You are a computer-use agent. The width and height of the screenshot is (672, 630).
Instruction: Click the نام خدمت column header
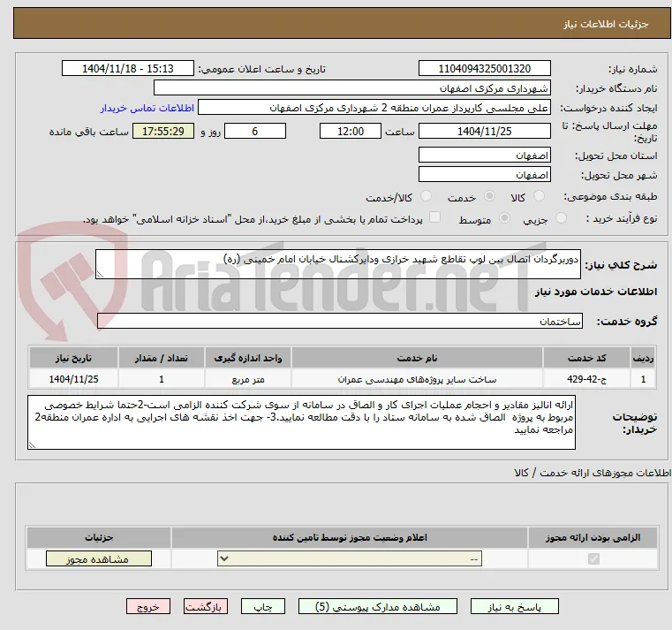pyautogui.click(x=417, y=358)
